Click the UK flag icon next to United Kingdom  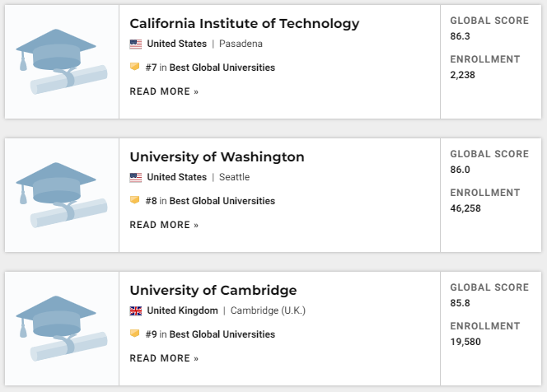coord(136,310)
